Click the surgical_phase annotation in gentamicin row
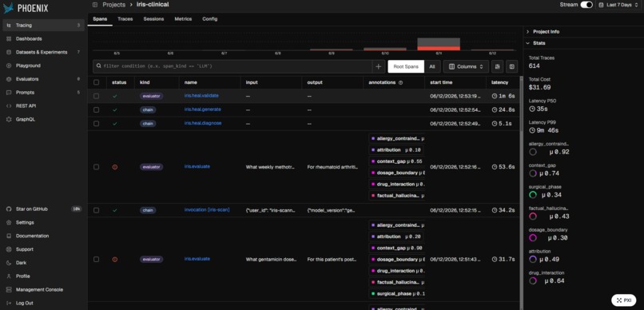This screenshot has width=644, height=310. pyautogui.click(x=397, y=294)
